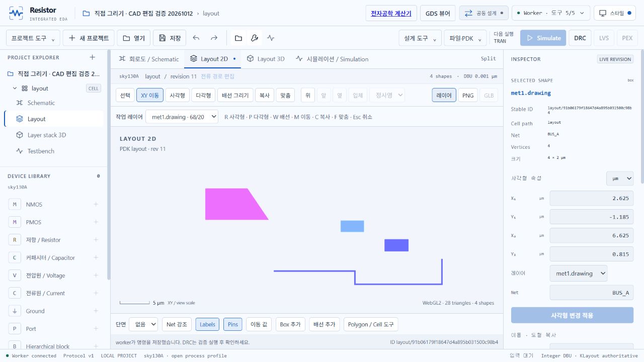Image resolution: width=644 pixels, height=362 pixels.
Task: Open the folder icon in the toolbar
Action: pyautogui.click(x=238, y=38)
